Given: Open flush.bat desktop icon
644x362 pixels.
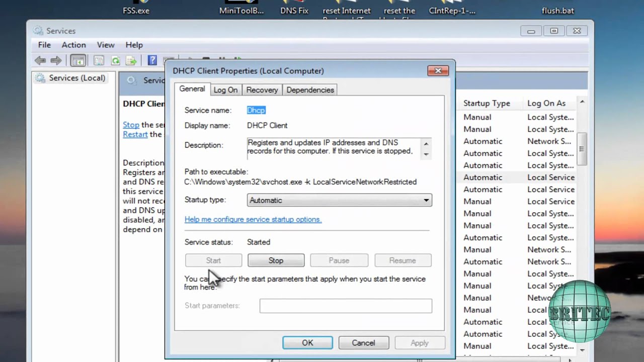Looking at the screenshot, I should [x=558, y=11].
